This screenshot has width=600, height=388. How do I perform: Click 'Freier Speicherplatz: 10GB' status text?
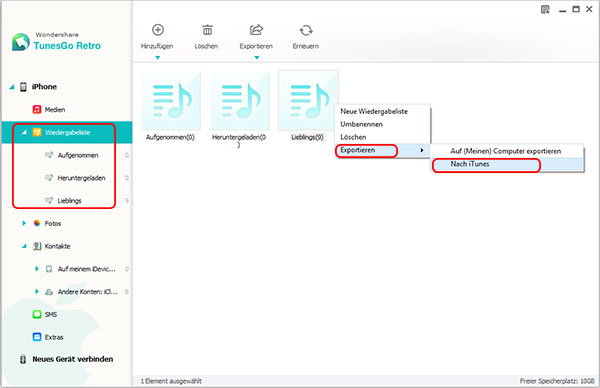(x=557, y=381)
